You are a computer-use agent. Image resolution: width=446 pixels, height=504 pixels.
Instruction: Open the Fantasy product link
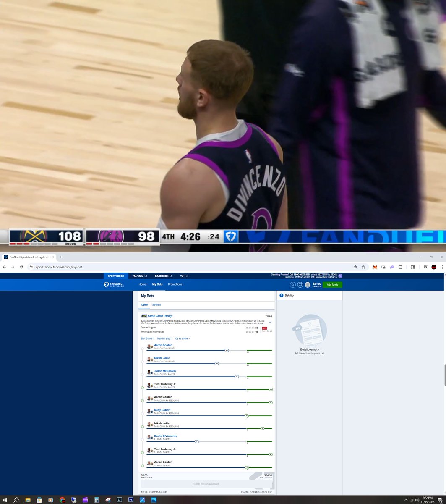tap(140, 276)
